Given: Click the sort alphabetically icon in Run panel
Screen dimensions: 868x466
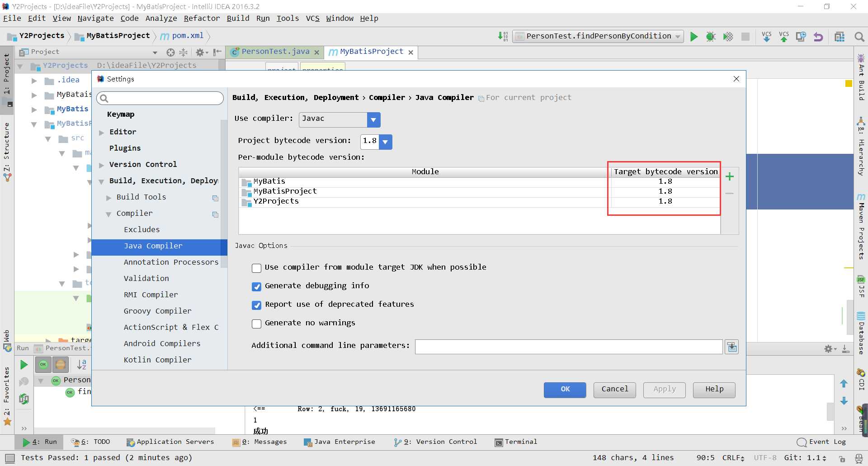Looking at the screenshot, I should coord(82,365).
